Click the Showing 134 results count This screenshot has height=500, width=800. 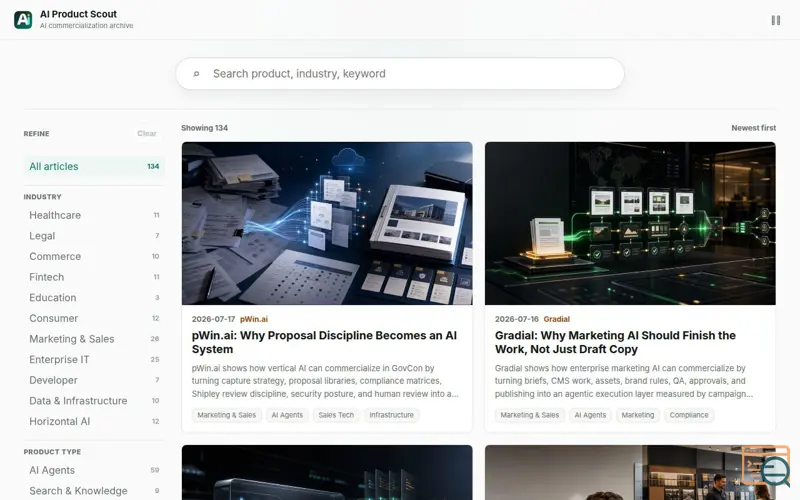pos(205,128)
